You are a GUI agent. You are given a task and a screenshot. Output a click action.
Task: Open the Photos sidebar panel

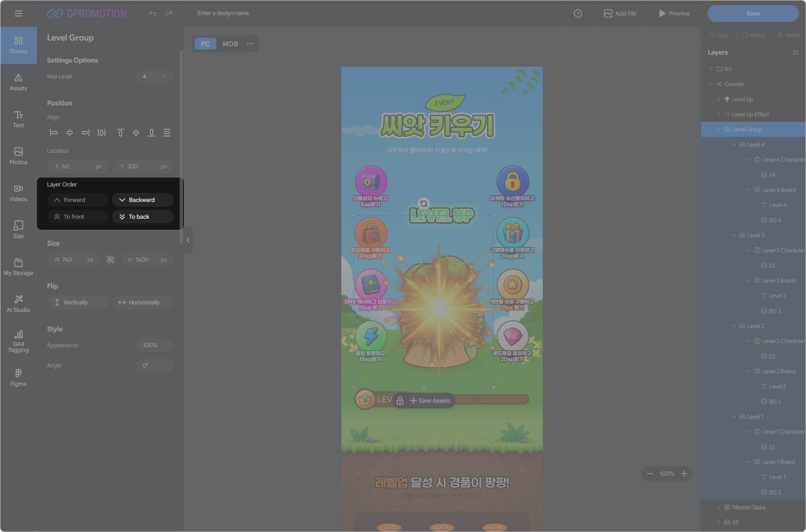[18, 156]
